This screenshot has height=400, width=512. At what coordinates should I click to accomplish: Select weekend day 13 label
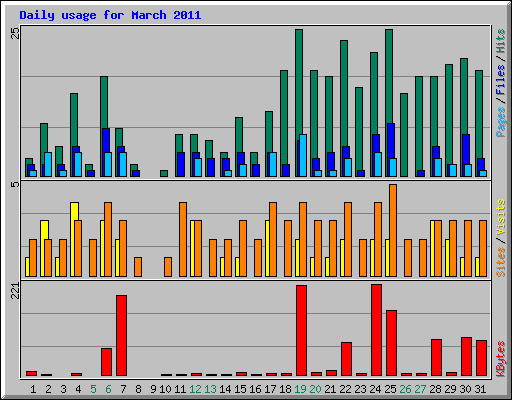210,389
